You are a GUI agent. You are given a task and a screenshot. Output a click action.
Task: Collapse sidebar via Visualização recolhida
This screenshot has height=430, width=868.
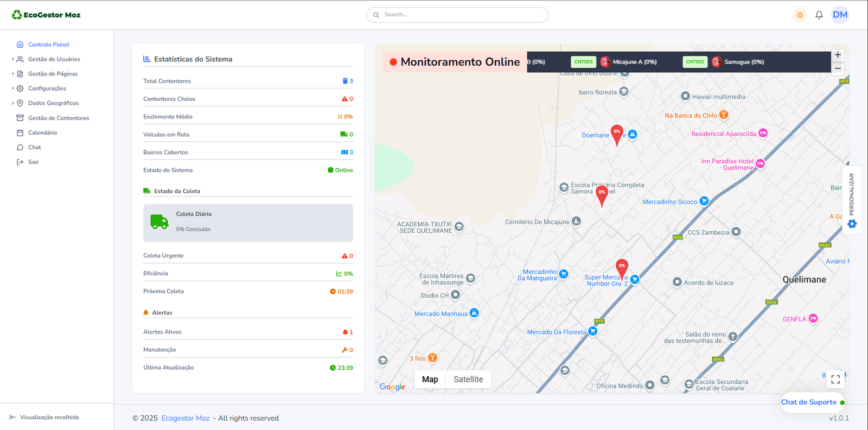44,418
